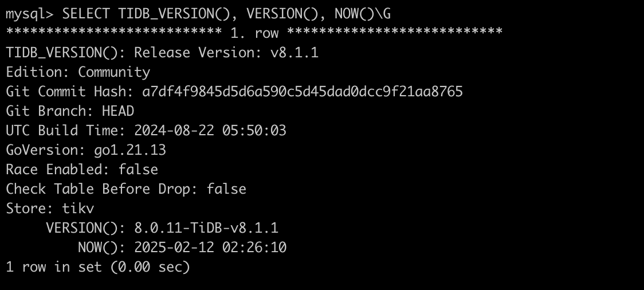
Task: Click the '1 row in set' summary
Action: coord(54,267)
